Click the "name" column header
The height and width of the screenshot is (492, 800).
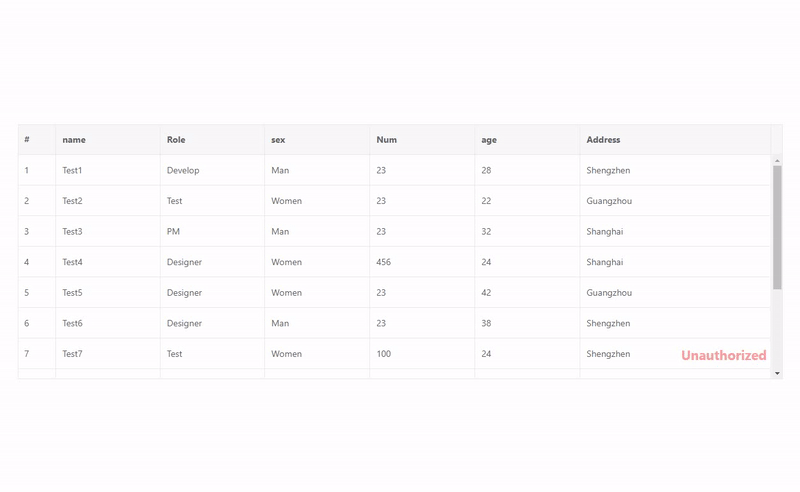click(74, 140)
